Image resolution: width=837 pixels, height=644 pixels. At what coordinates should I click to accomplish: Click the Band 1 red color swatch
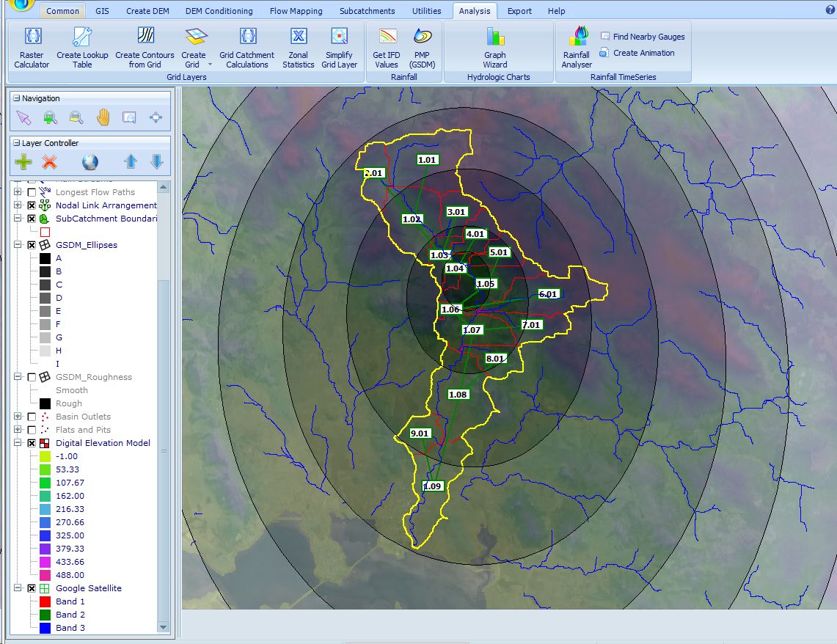tap(45, 601)
